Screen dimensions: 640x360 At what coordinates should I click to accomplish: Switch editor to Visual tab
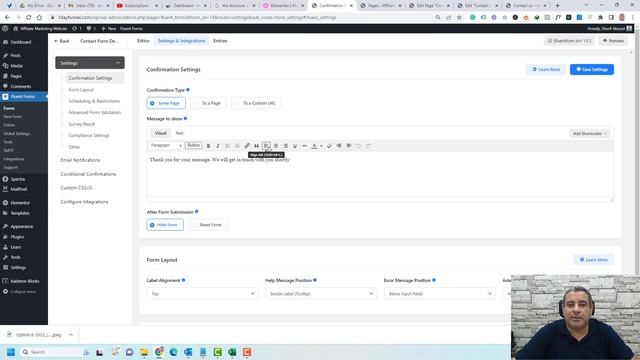click(x=161, y=133)
